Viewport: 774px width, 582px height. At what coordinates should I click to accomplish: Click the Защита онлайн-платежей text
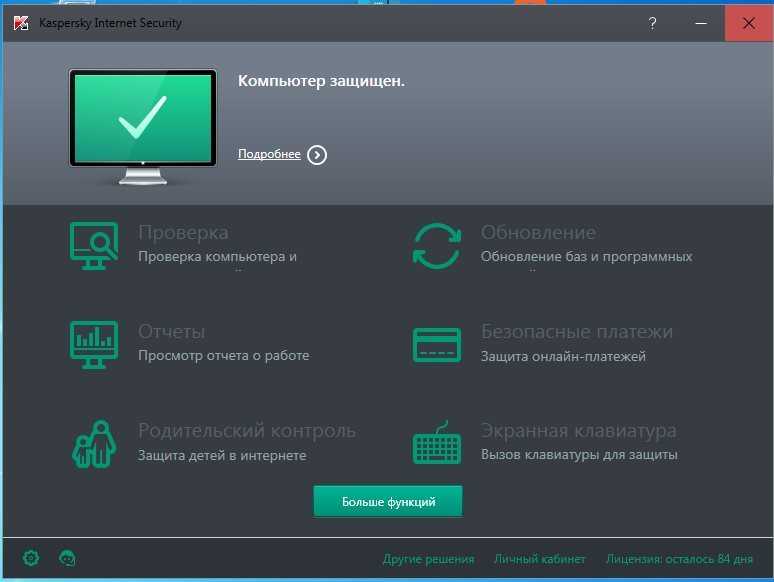[x=563, y=356]
